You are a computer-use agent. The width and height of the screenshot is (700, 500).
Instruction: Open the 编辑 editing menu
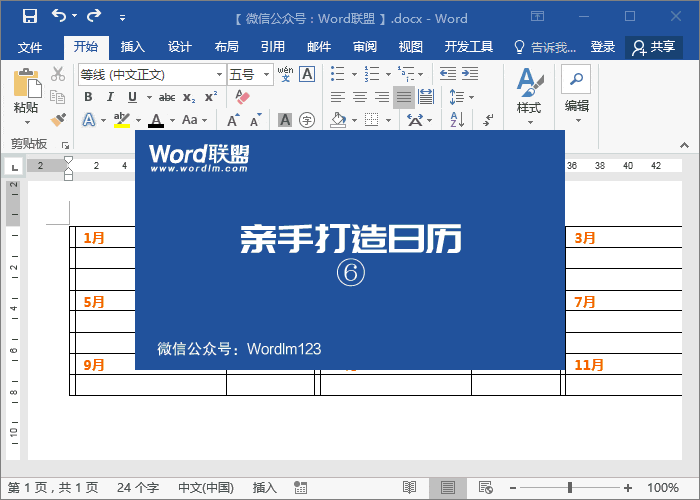[x=576, y=94]
